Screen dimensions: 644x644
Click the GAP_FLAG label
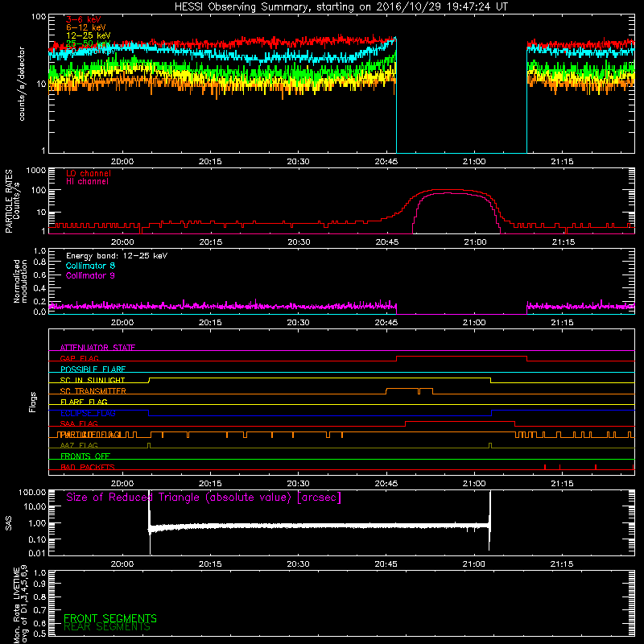(79, 358)
